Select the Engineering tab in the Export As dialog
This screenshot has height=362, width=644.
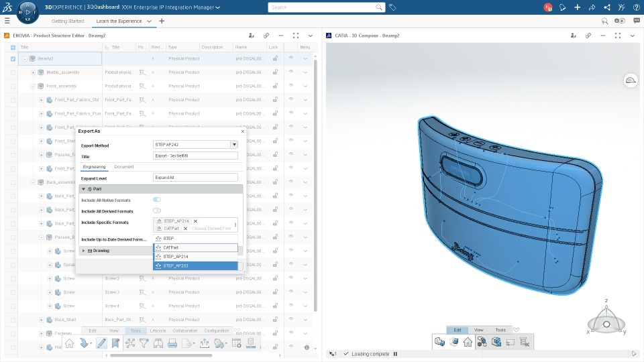94,167
